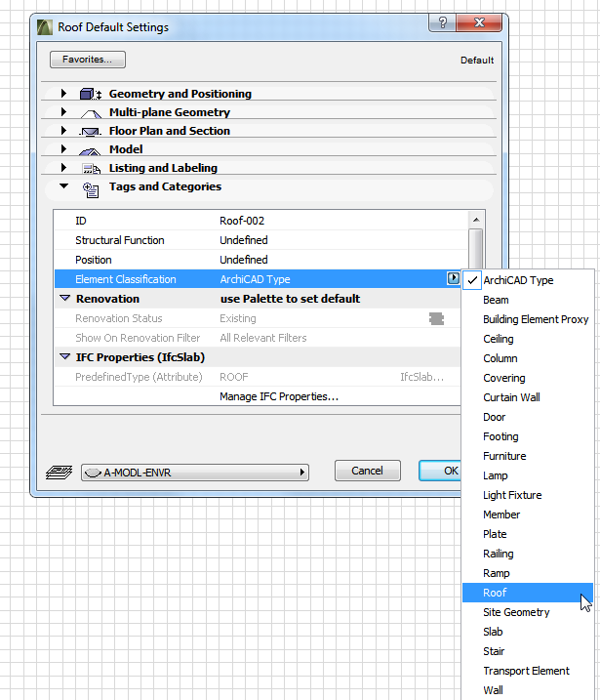Choose ArchiCAD Type in classification menu
600x700 pixels.
pyautogui.click(x=528, y=280)
